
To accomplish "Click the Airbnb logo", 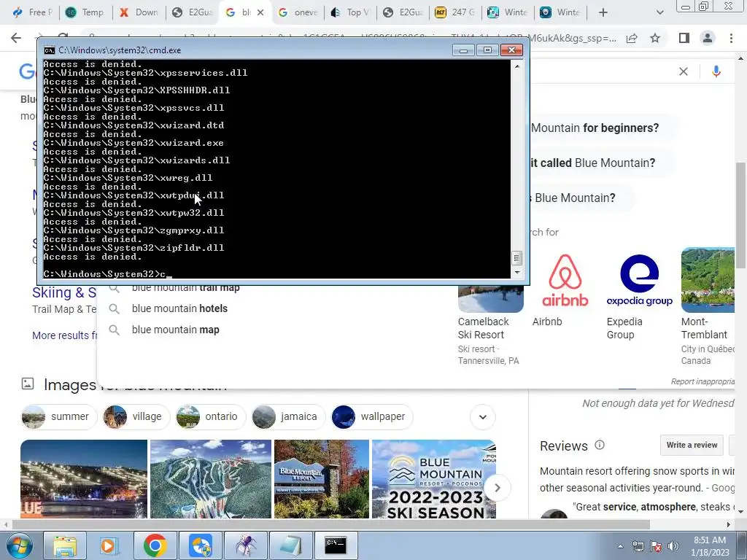I will (565, 280).
